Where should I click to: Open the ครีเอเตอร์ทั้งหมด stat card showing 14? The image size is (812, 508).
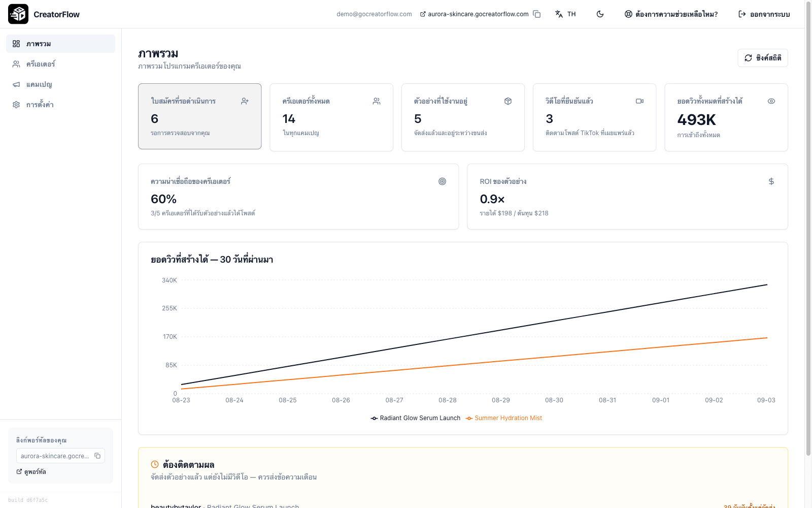pos(331,117)
